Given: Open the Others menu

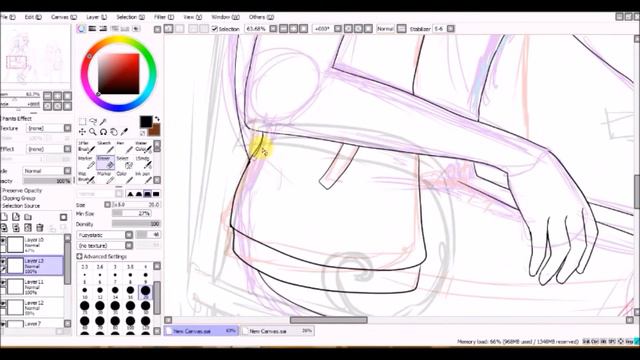Looking at the screenshot, I should point(261,17).
